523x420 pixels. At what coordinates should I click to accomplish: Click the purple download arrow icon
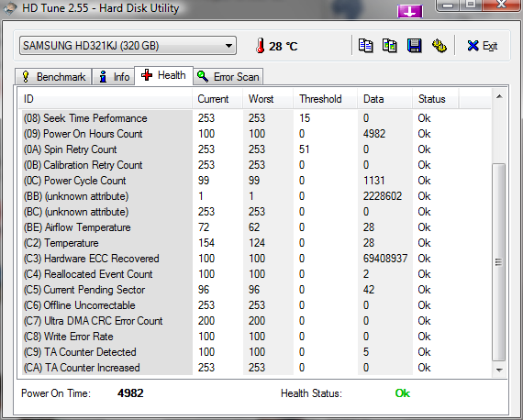(x=409, y=12)
